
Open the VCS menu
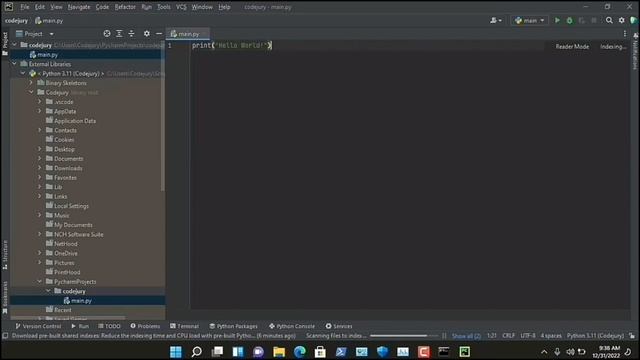pyautogui.click(x=181, y=7)
